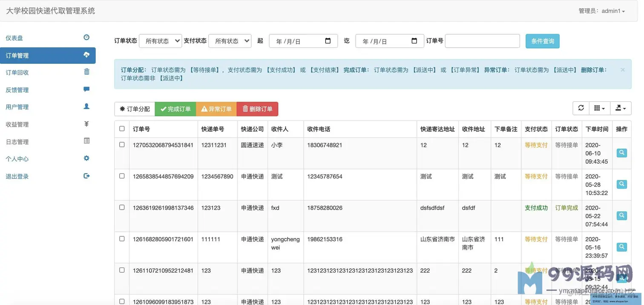Click 圆通速递 courier company cell
Viewport: 644px width, 305px height.
(x=253, y=145)
